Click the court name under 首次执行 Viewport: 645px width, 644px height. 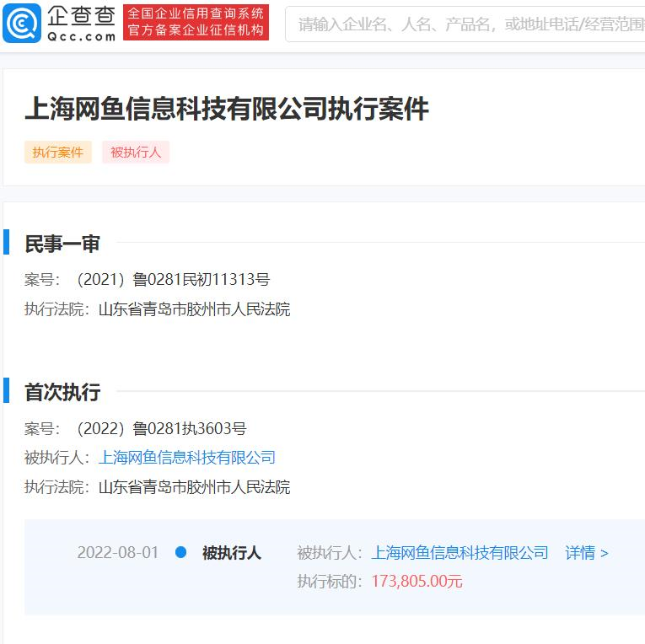click(194, 487)
